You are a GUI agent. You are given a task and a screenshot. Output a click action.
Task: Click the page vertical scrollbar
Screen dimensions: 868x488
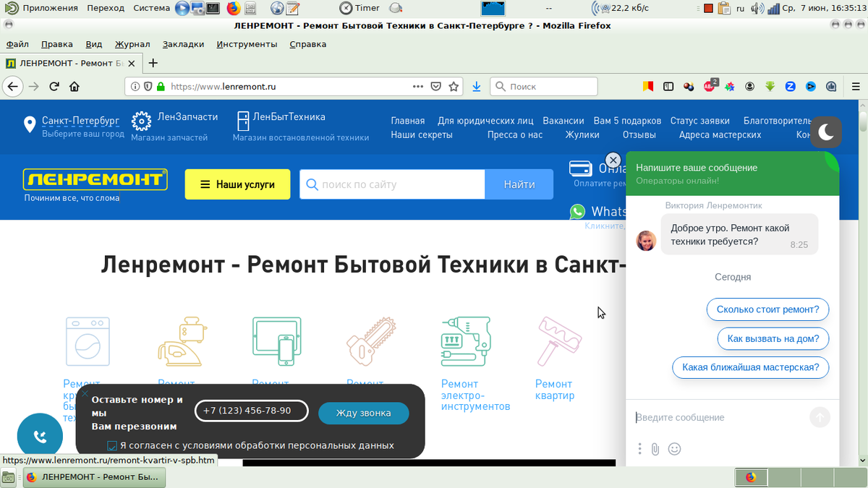click(861, 282)
